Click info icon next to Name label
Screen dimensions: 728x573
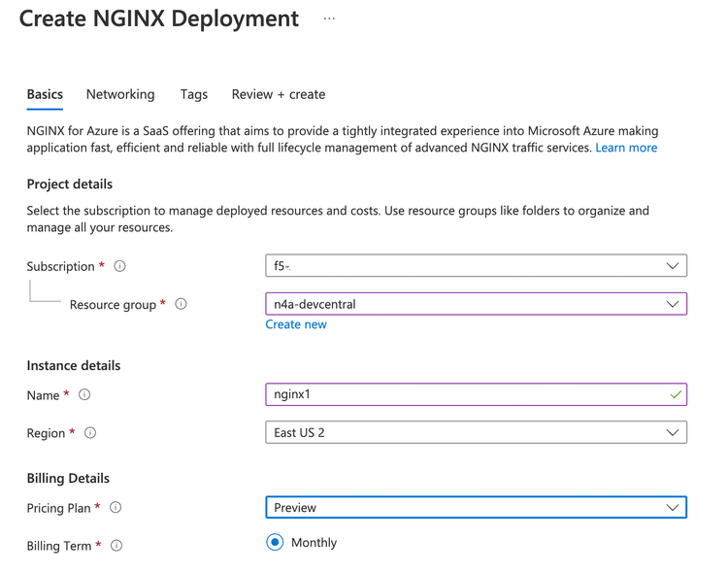(x=84, y=394)
